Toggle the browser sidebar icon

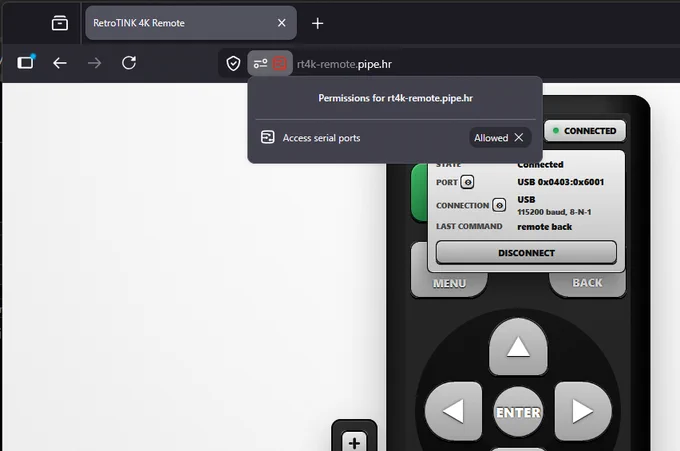pyautogui.click(x=26, y=62)
